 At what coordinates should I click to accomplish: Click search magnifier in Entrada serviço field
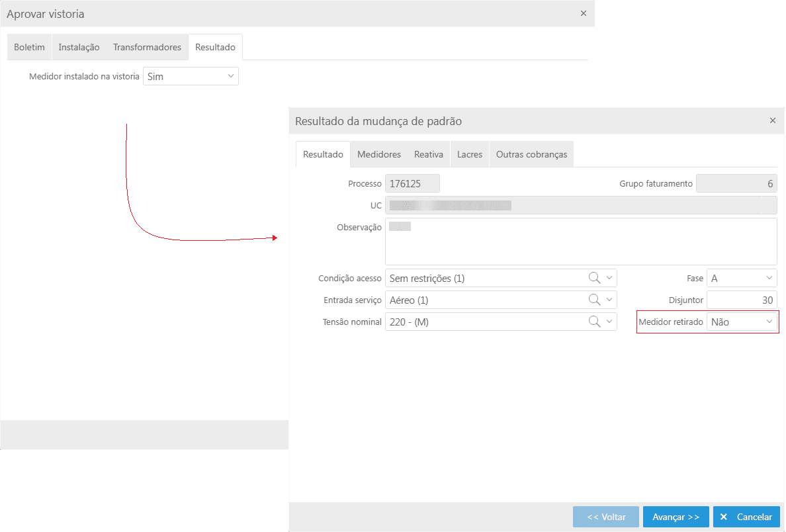point(594,300)
